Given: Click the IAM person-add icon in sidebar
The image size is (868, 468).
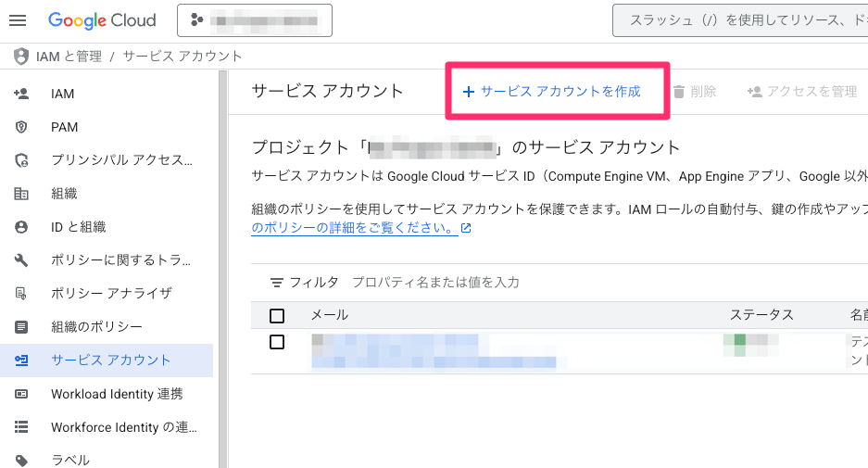Looking at the screenshot, I should [21, 94].
